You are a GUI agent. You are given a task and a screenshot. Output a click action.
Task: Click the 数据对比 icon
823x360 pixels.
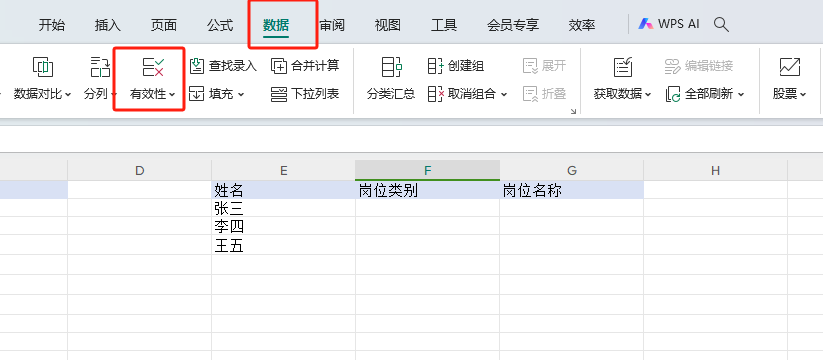(x=43, y=67)
